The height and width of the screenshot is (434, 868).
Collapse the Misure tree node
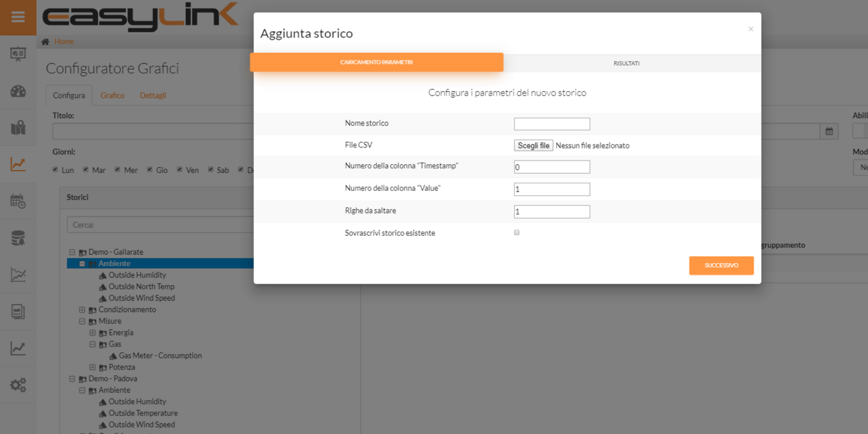tap(82, 321)
